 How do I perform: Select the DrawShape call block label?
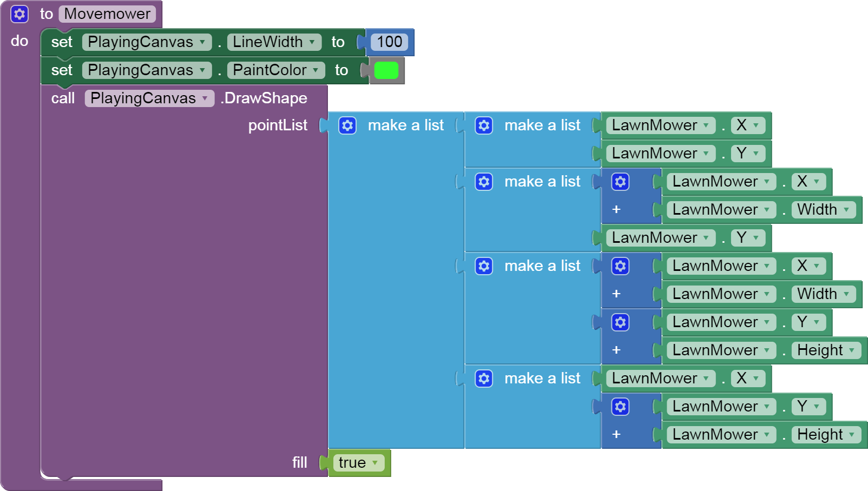[264, 98]
